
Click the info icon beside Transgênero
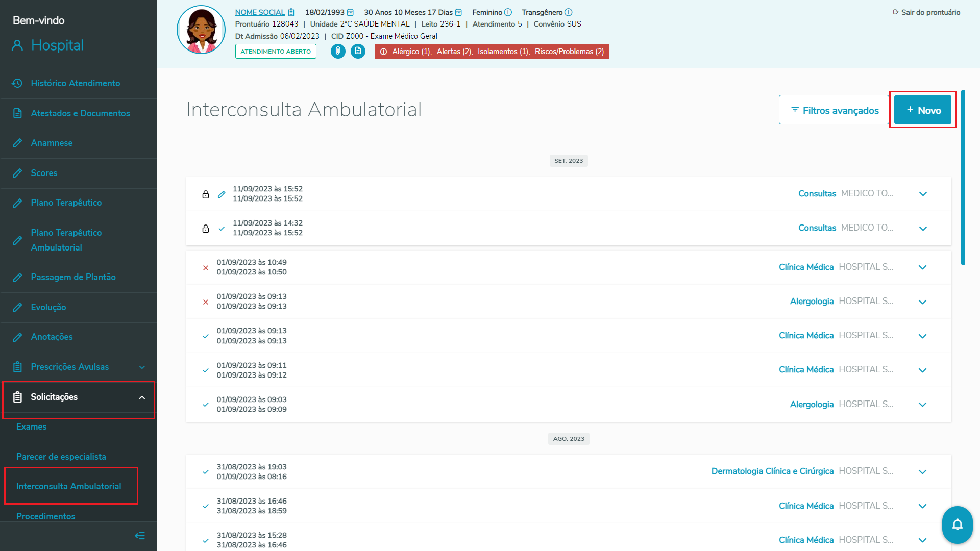pos(569,12)
